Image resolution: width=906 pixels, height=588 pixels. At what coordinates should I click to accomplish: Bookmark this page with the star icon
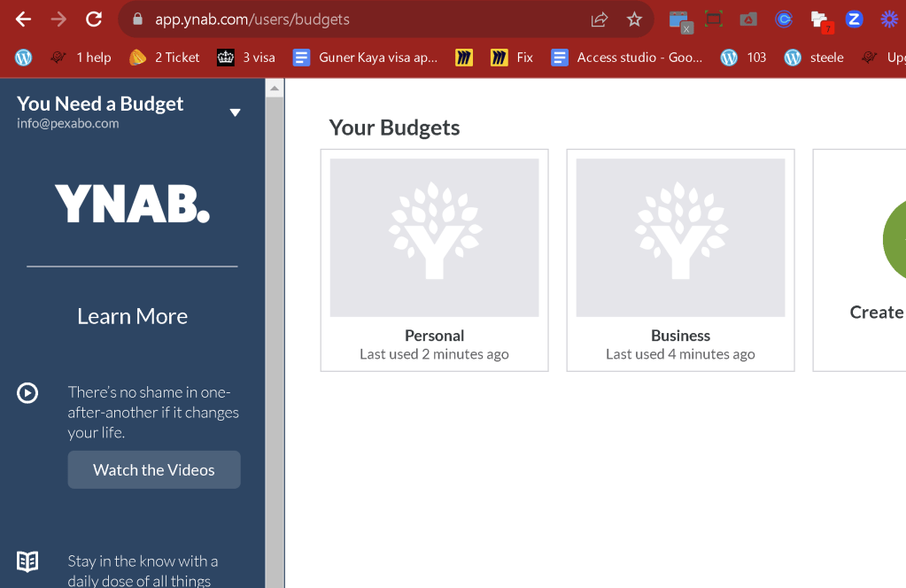(634, 19)
